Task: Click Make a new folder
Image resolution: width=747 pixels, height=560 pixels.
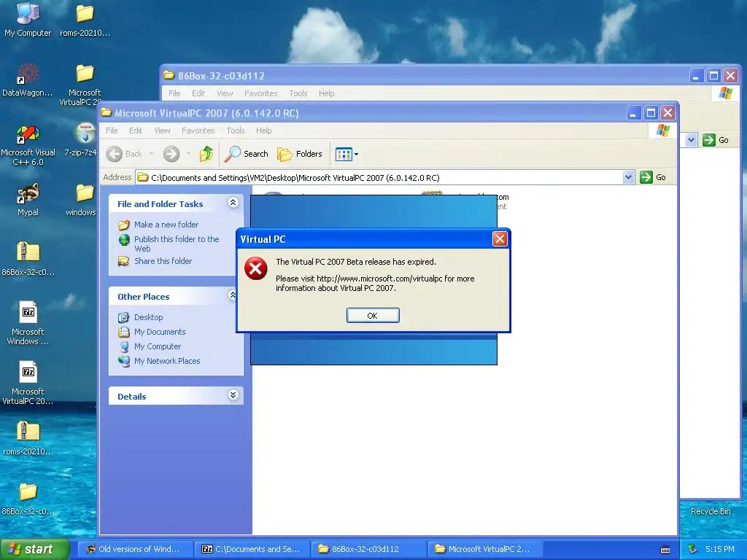Action: click(x=166, y=225)
